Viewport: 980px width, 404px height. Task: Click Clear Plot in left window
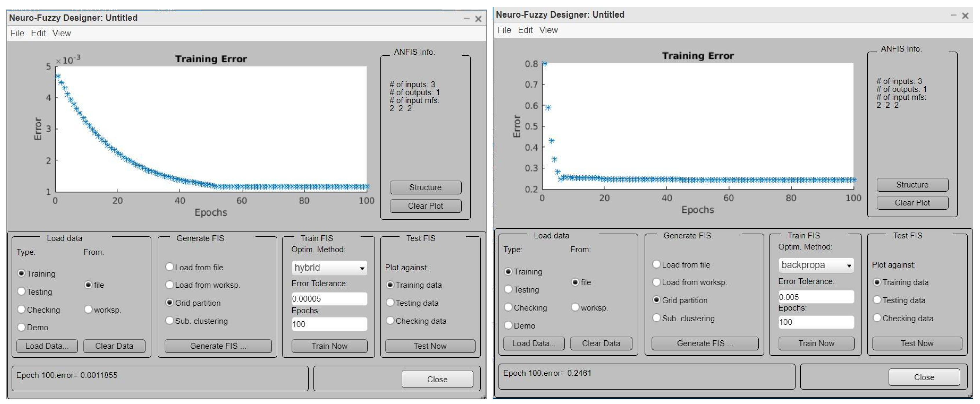point(425,206)
